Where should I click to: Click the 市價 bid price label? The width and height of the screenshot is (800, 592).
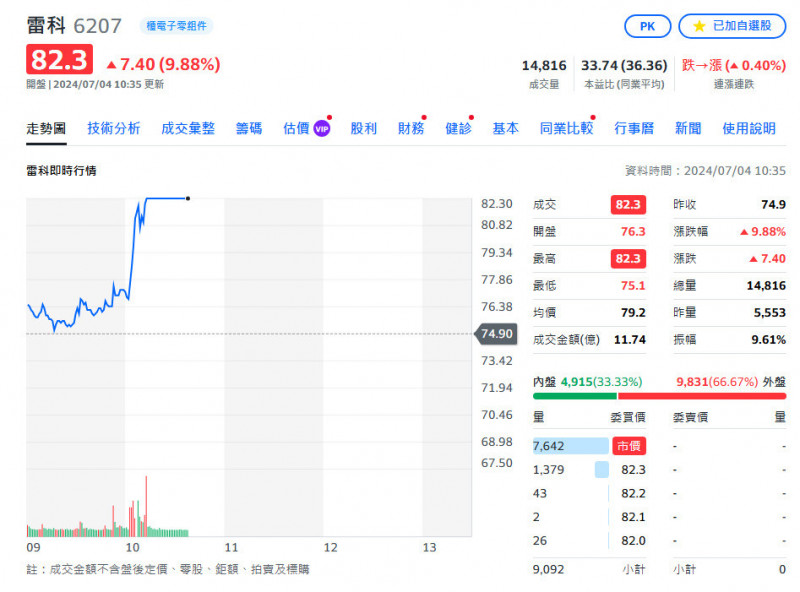629,446
